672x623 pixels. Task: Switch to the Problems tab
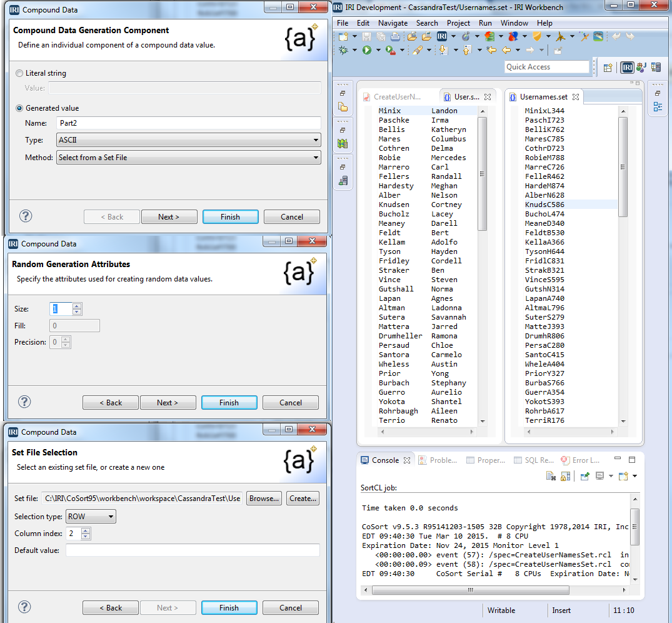pos(438,460)
